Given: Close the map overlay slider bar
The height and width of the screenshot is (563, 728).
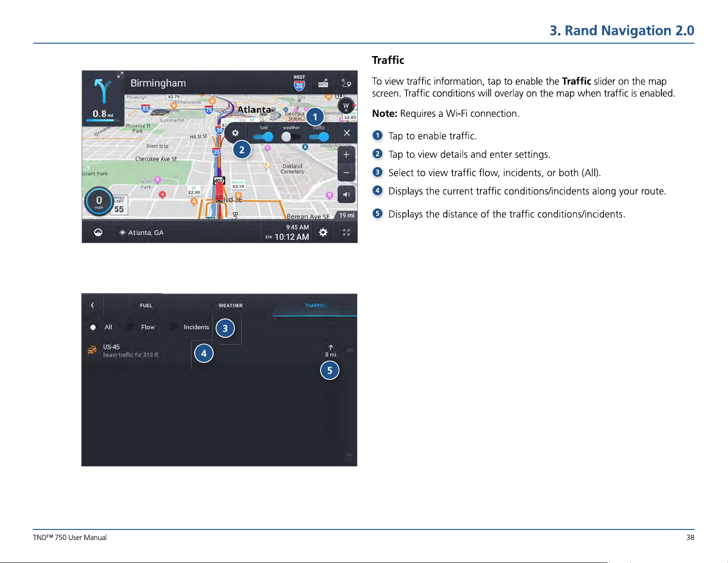Looking at the screenshot, I should [x=347, y=133].
